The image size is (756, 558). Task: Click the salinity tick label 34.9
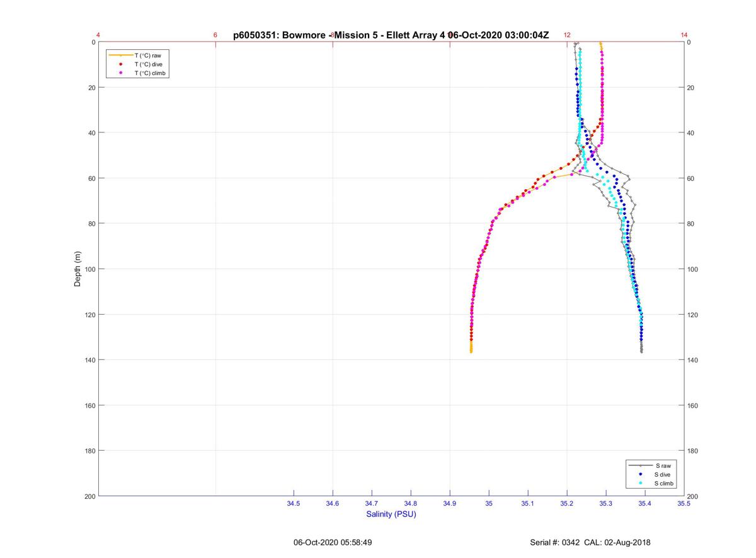450,504
